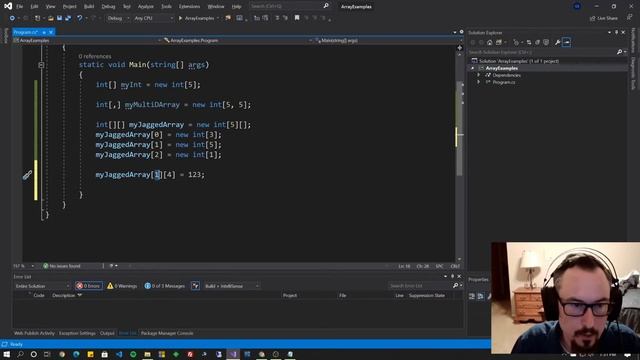Click the No issues found indicator

click(x=62, y=266)
